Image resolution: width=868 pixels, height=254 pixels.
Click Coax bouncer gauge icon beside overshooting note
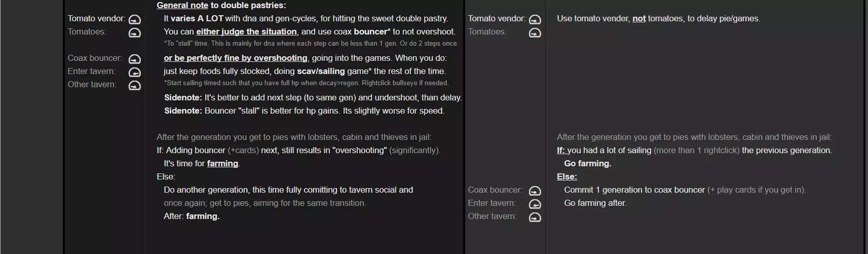click(x=134, y=59)
